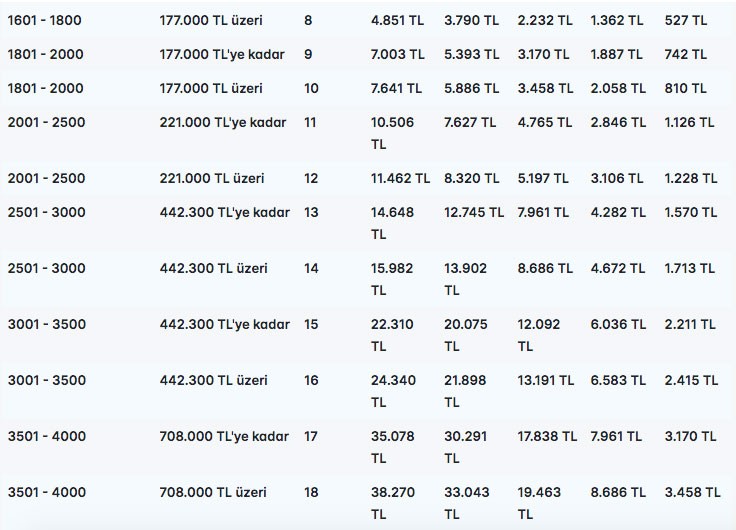Click the 1.570 TL value
This screenshot has height=530, width=736.
(x=690, y=212)
